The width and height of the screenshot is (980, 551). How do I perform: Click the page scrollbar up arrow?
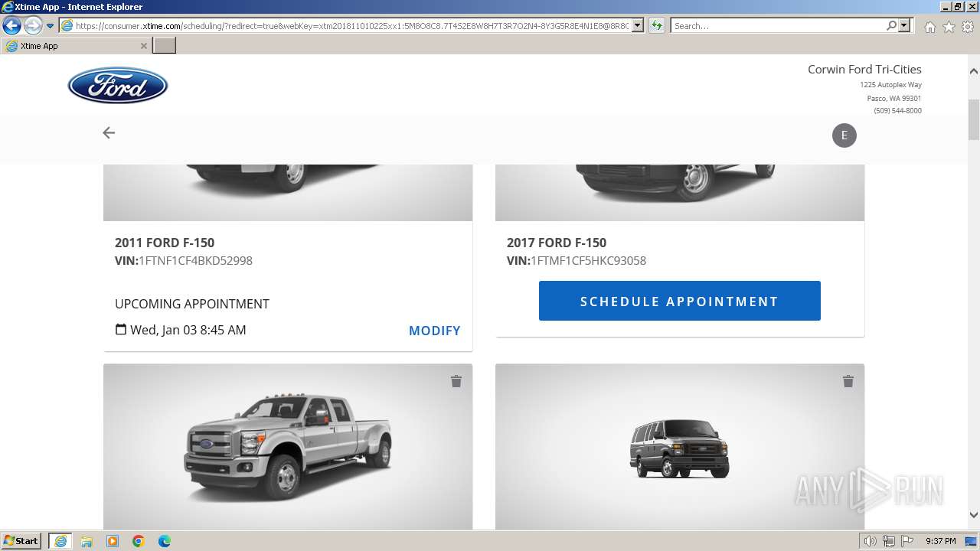click(x=974, y=71)
